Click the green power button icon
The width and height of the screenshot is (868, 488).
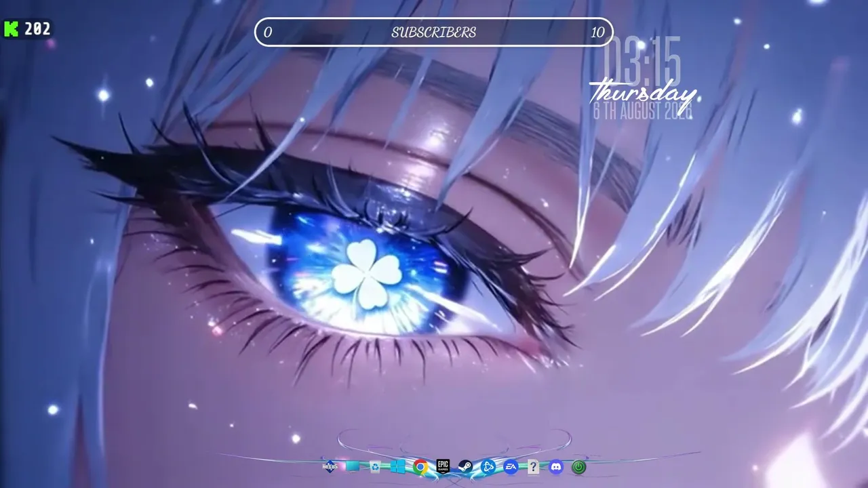pyautogui.click(x=578, y=466)
